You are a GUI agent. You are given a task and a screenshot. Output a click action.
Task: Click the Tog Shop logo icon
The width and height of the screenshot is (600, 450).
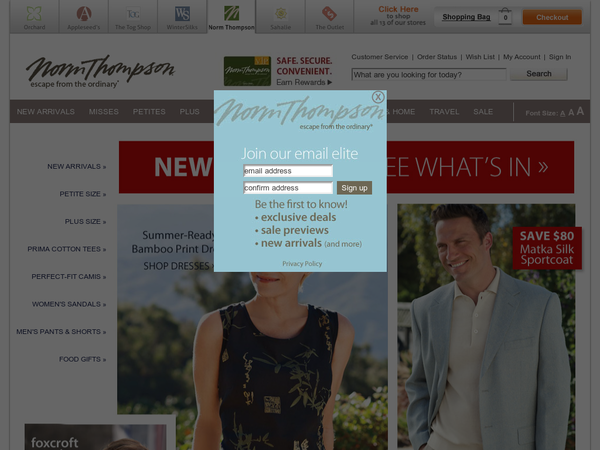pyautogui.click(x=133, y=14)
